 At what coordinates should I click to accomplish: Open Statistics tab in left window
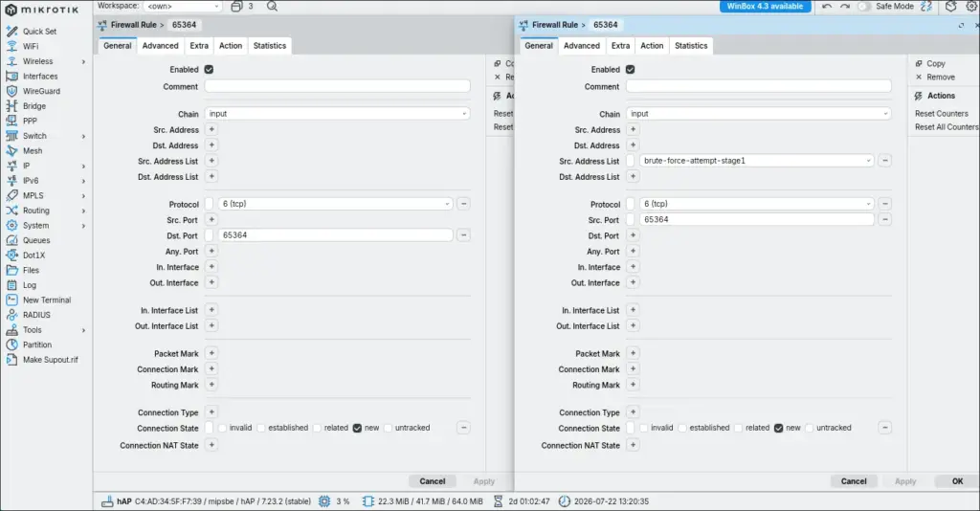269,46
